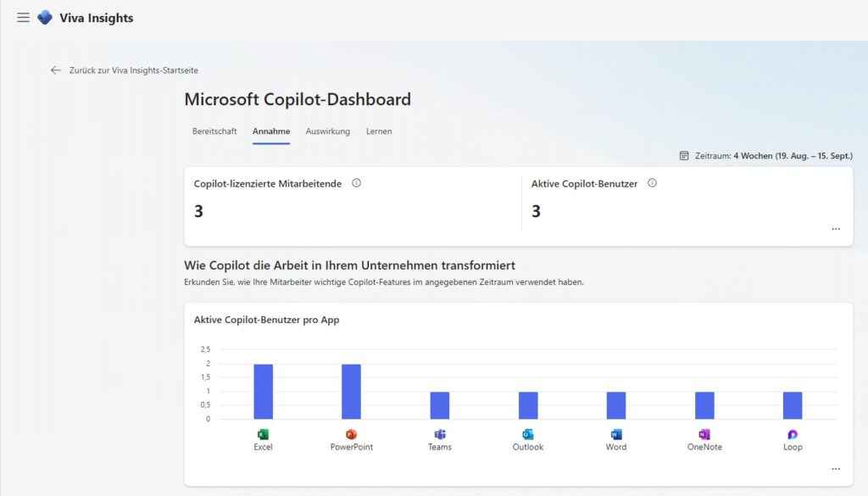Click the Aktive Copilot-Benutzer pro App title
The height and width of the screenshot is (496, 868).
click(266, 320)
